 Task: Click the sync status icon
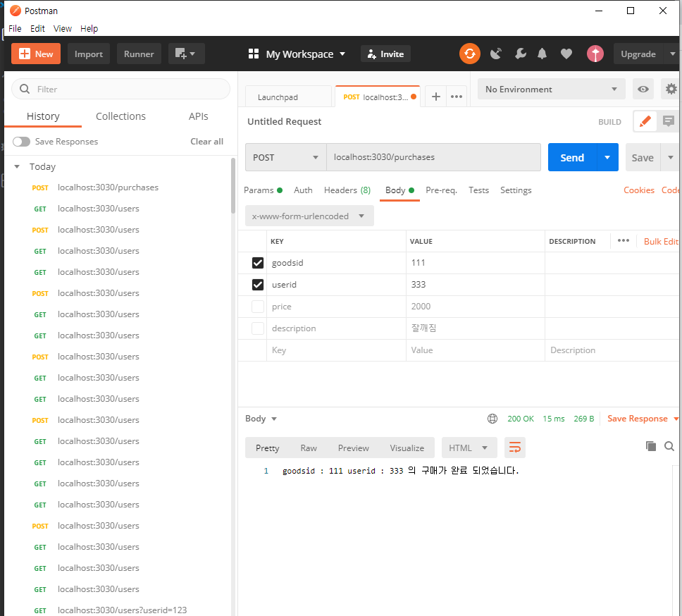(470, 54)
